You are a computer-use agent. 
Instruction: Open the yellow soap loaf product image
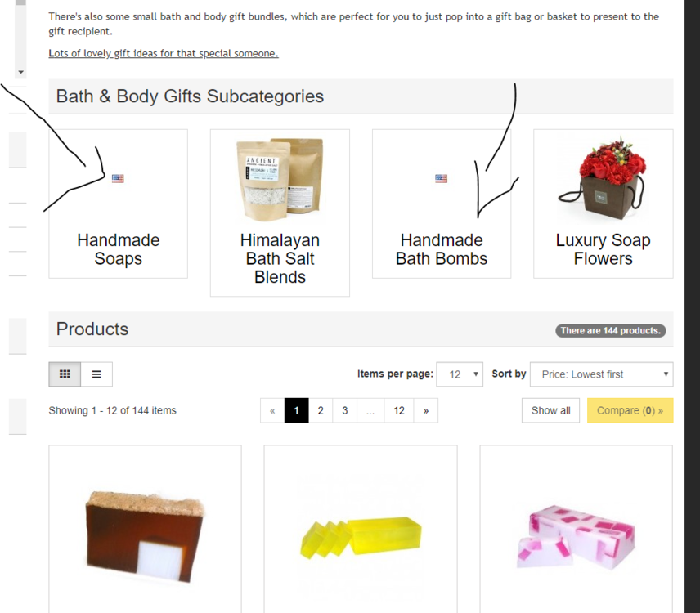point(361,537)
